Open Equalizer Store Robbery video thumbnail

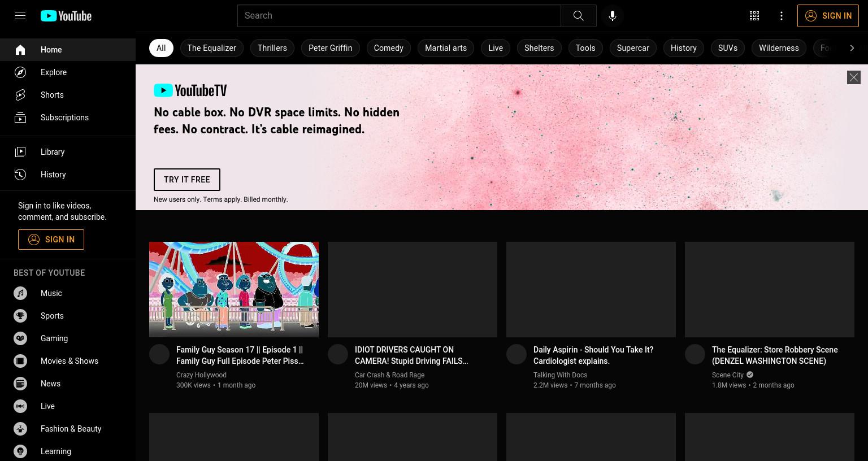coord(770,289)
